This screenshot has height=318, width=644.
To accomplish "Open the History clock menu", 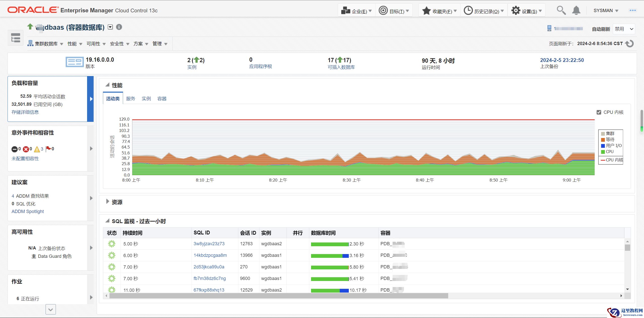I will pyautogui.click(x=484, y=11).
